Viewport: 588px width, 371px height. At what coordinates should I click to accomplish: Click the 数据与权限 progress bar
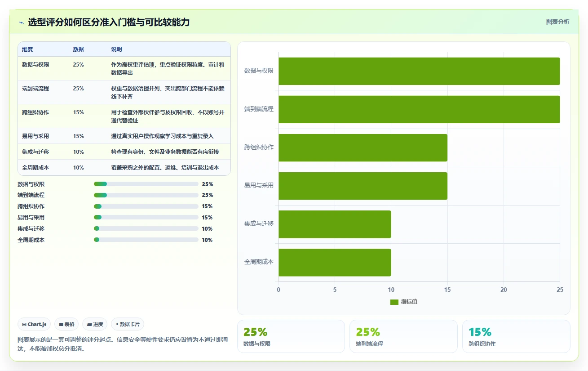pyautogui.click(x=146, y=184)
